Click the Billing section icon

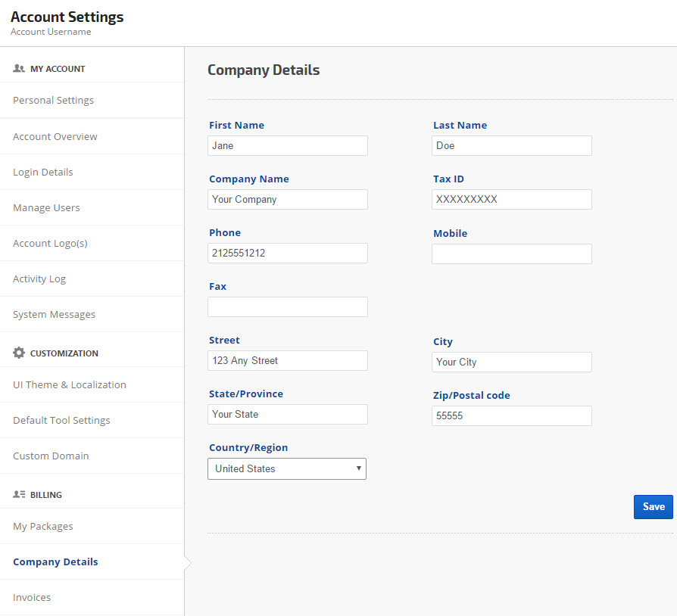pyautogui.click(x=19, y=494)
